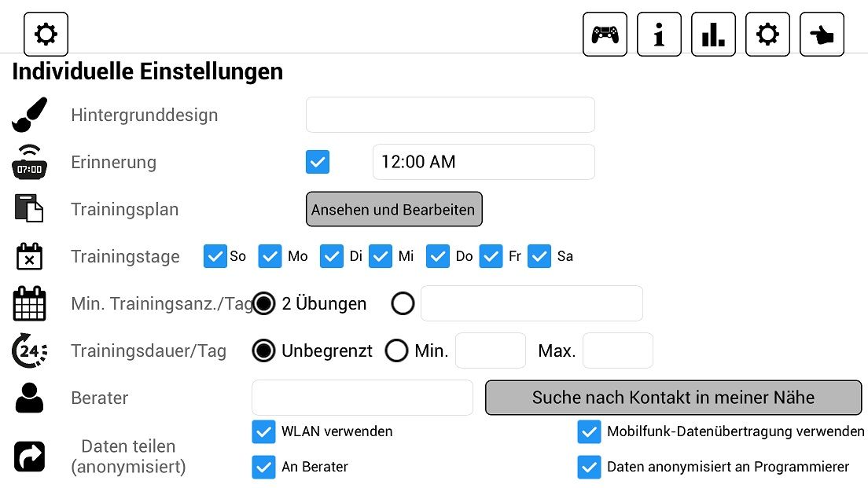Select the Min. training duration radio button
Viewport: 868px width, 488px height.
tap(396, 350)
